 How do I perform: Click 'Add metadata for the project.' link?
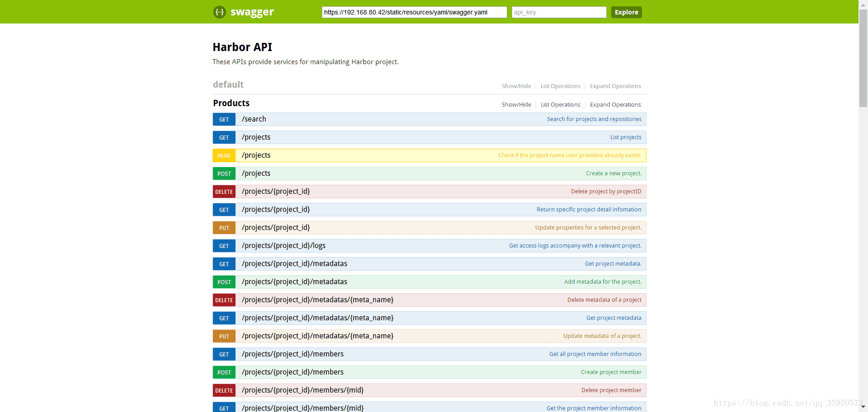click(603, 282)
